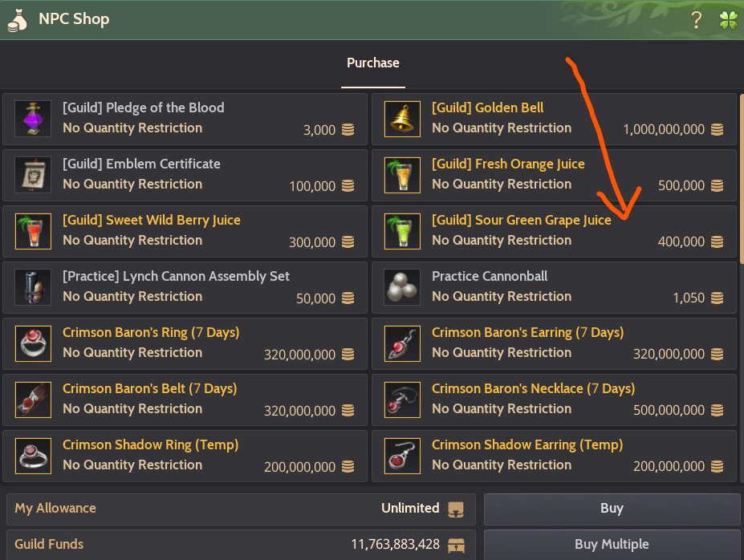Select the [Guild] Golden Bell item icon

(x=401, y=118)
